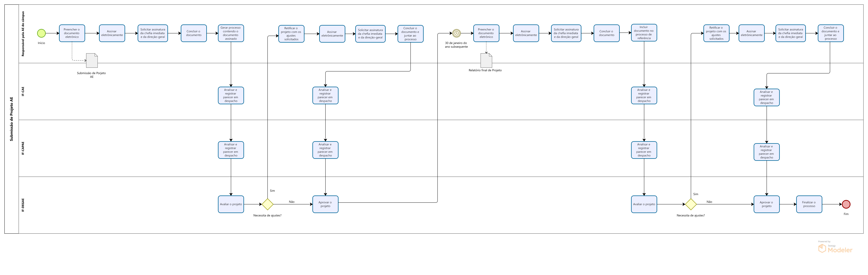Click the 30 de janeiro timer event
The width and height of the screenshot is (868, 275).
click(x=456, y=33)
